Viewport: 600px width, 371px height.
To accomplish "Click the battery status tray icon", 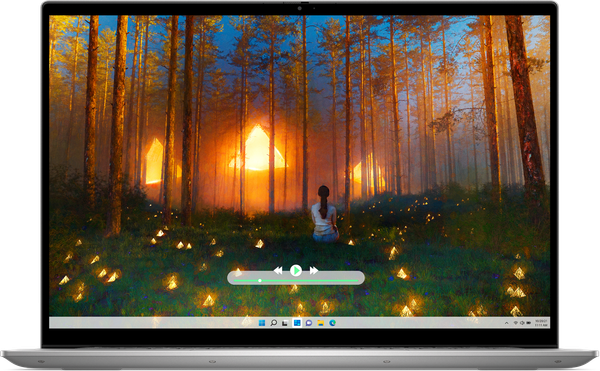I will (x=528, y=323).
